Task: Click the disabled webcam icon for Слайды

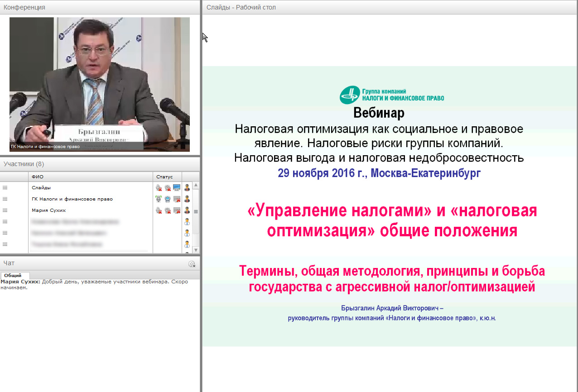Action: (x=168, y=187)
